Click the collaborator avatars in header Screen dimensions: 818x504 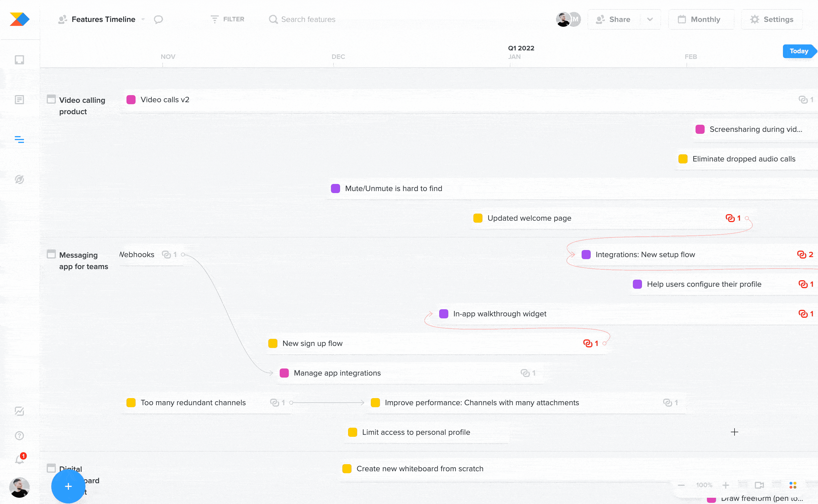pyautogui.click(x=568, y=19)
